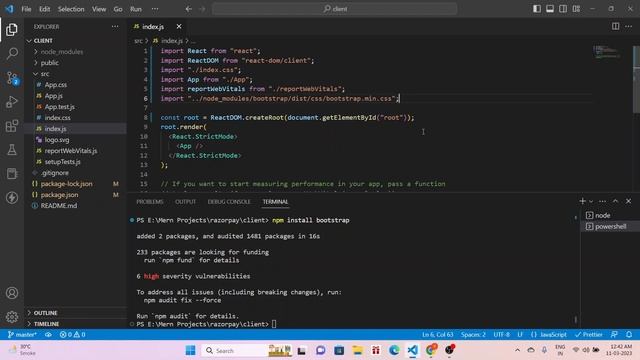Split the editor to the right
The width and height of the screenshot is (640, 360).
pyautogui.click(x=615, y=27)
